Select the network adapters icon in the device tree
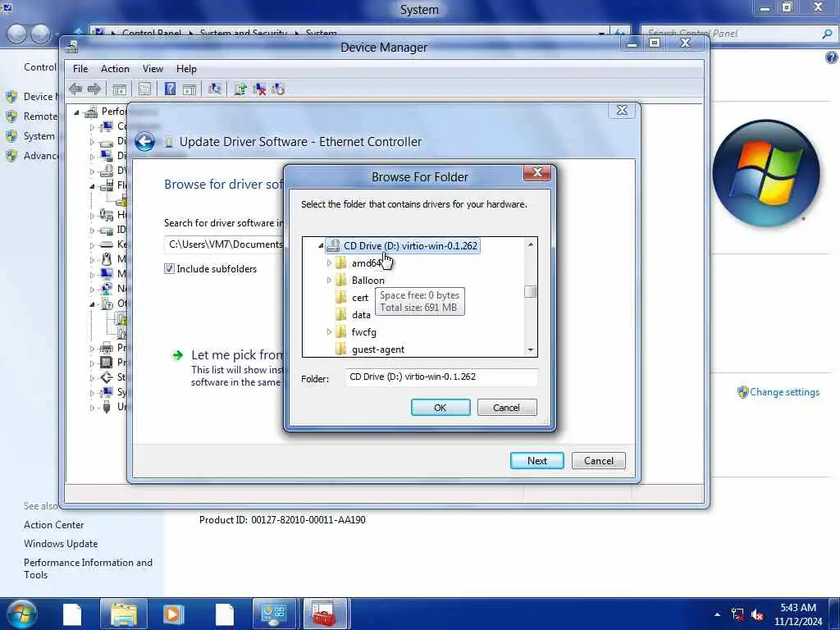 (x=107, y=289)
